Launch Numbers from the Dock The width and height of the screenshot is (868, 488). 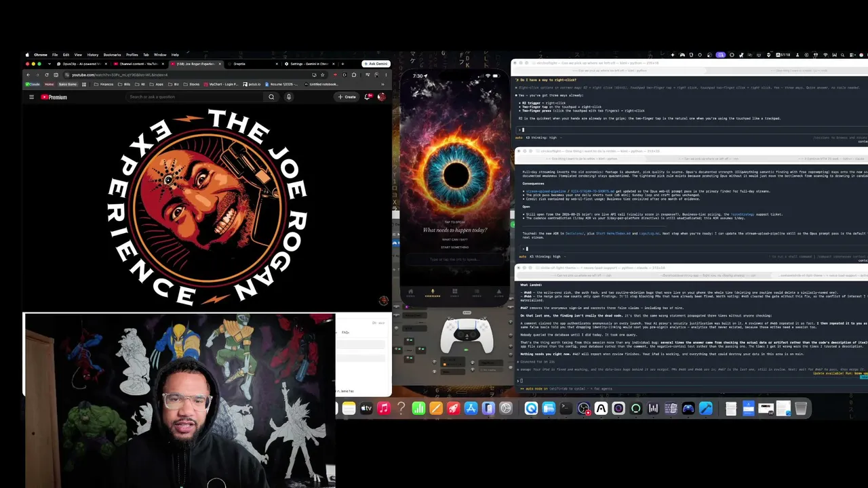[418, 408]
